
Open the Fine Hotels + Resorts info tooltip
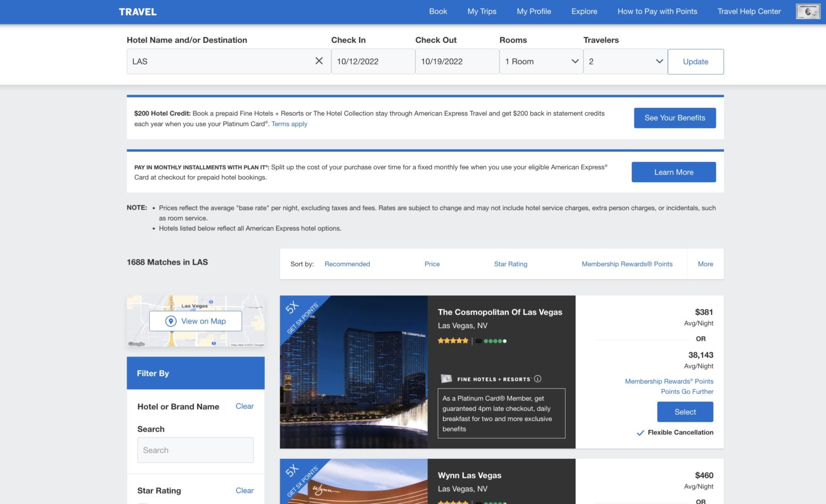point(537,379)
